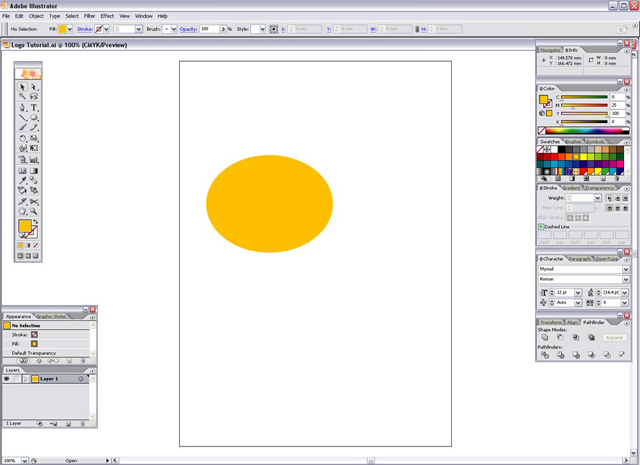640x465 pixels.
Task: Click the yellow ellipse on the artboard
Action: pos(269,204)
